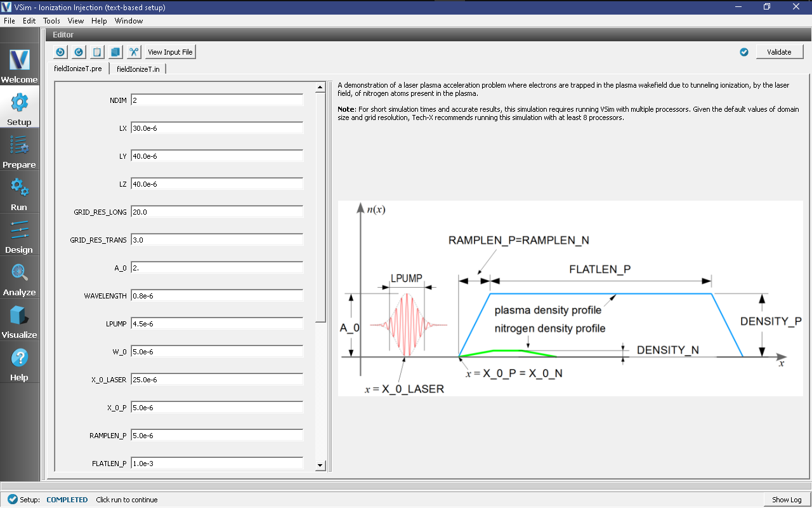This screenshot has width=812, height=508.
Task: Click the WAVELENGTH input field
Action: click(216, 296)
